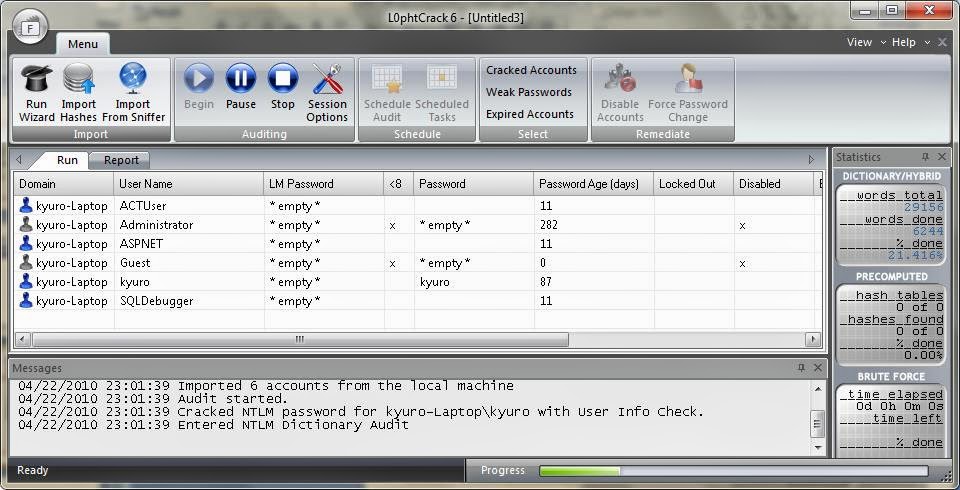Click the right tab scroll arrow
Image resolution: width=960 pixels, height=490 pixels.
pos(811,160)
